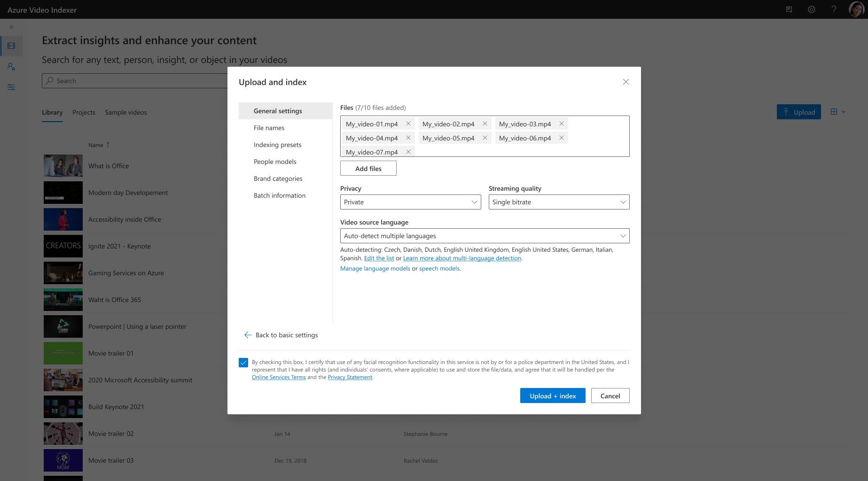This screenshot has width=868, height=481.
Task: Open the Powerpoint laser pointer video thumbnail
Action: point(63,326)
